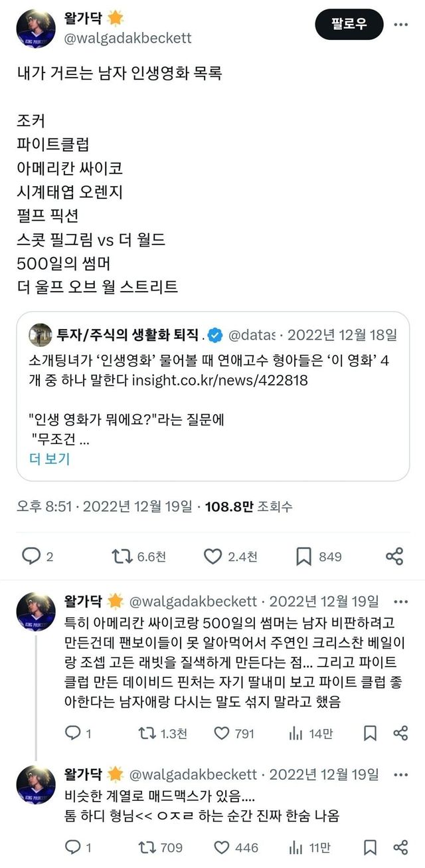Screen dimensions: 425x868
Task: Click 왈가닥's profile avatar on the main tweet
Action: (37, 27)
